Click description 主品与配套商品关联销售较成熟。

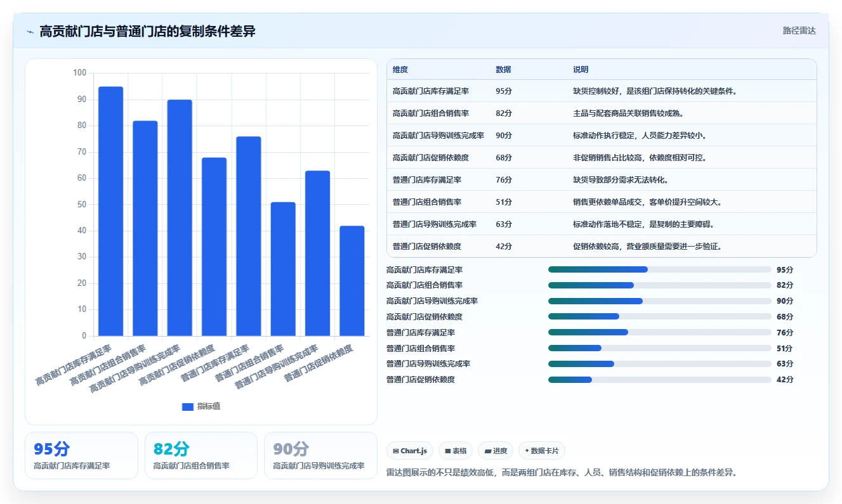[628, 113]
